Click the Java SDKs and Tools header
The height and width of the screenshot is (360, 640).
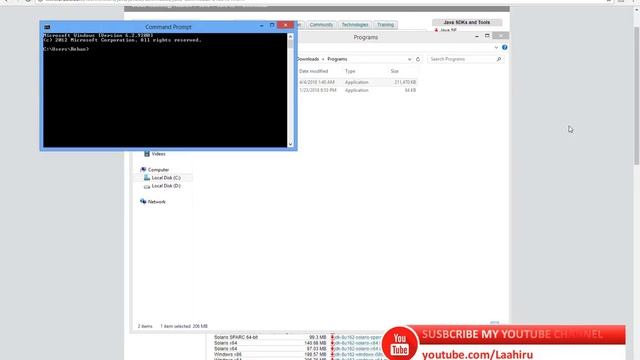tap(467, 22)
